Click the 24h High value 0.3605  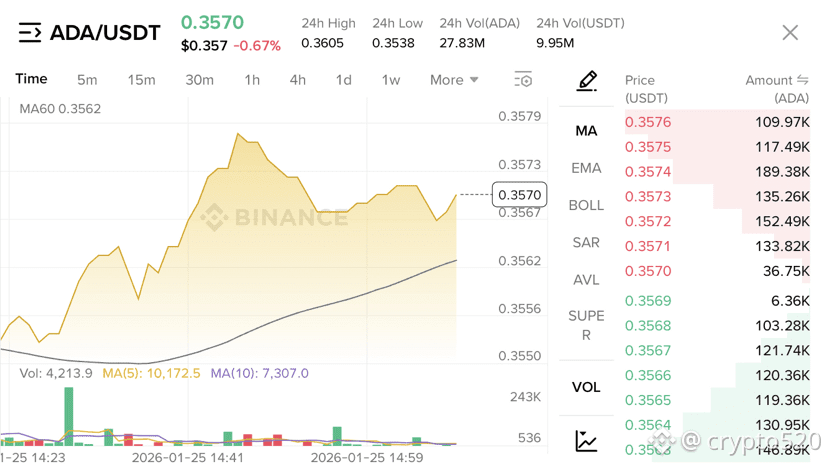tap(323, 43)
